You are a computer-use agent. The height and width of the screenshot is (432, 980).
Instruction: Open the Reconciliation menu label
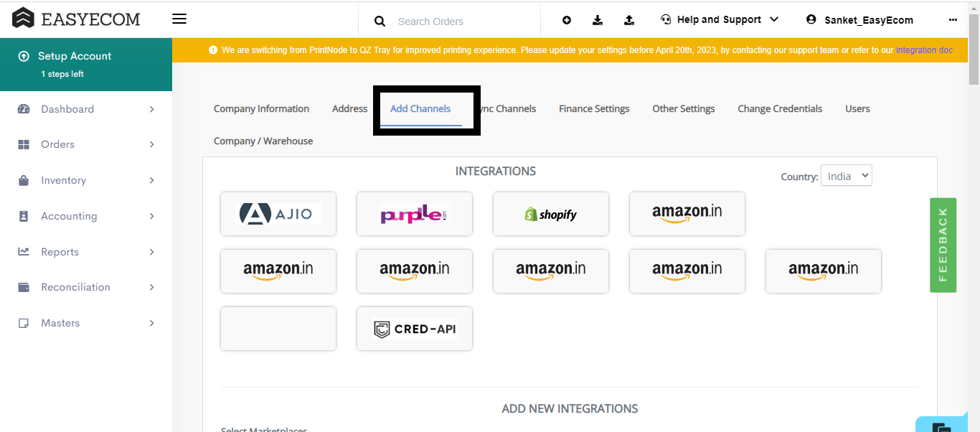pos(75,287)
